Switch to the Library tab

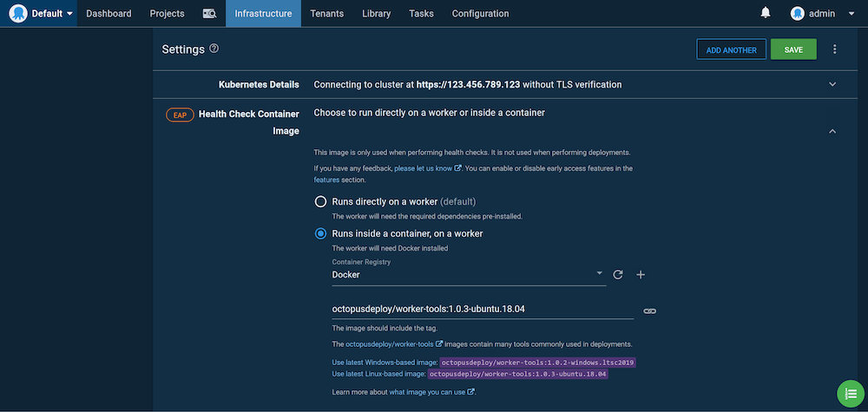tap(377, 14)
